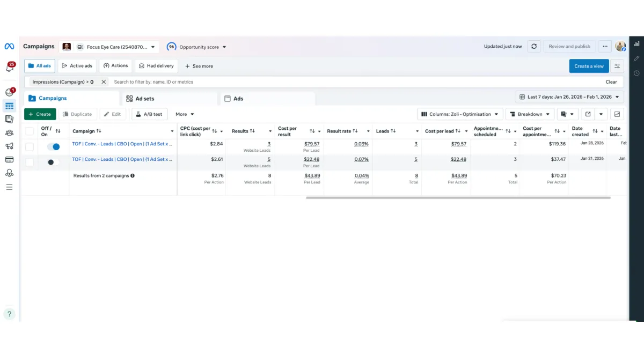Click the table horizontal scrollbar

(458, 197)
